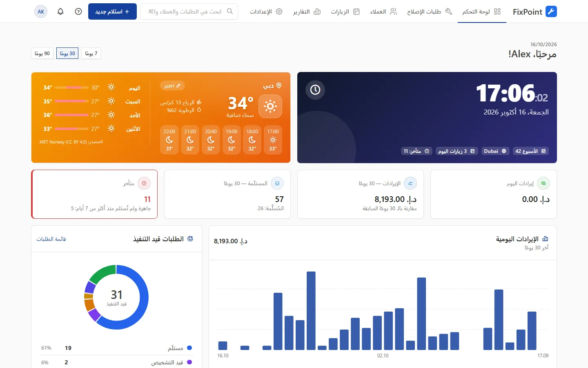Click the location pin icon beside دبي
The width and height of the screenshot is (588, 368).
click(279, 85)
